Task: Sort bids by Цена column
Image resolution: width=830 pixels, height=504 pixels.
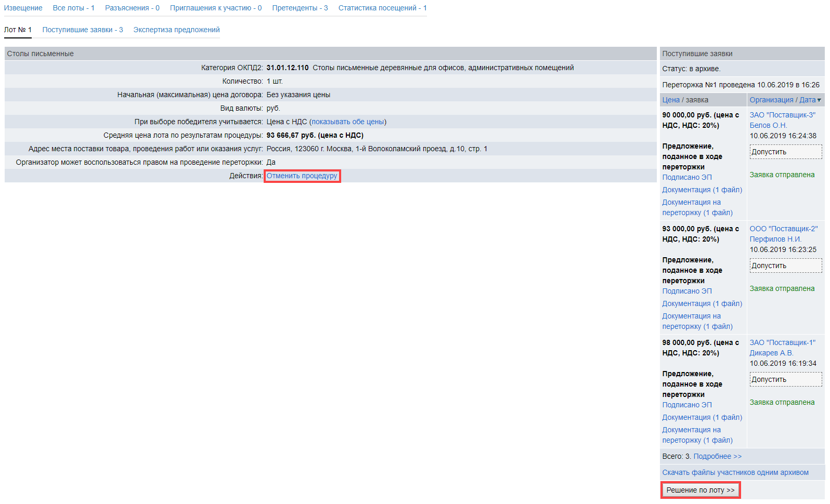Action: 670,100
